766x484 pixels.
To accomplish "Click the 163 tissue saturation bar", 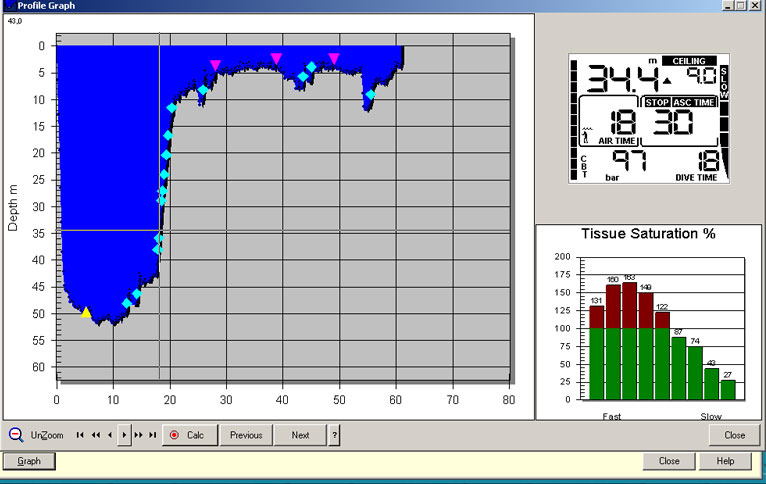I will pyautogui.click(x=629, y=341).
